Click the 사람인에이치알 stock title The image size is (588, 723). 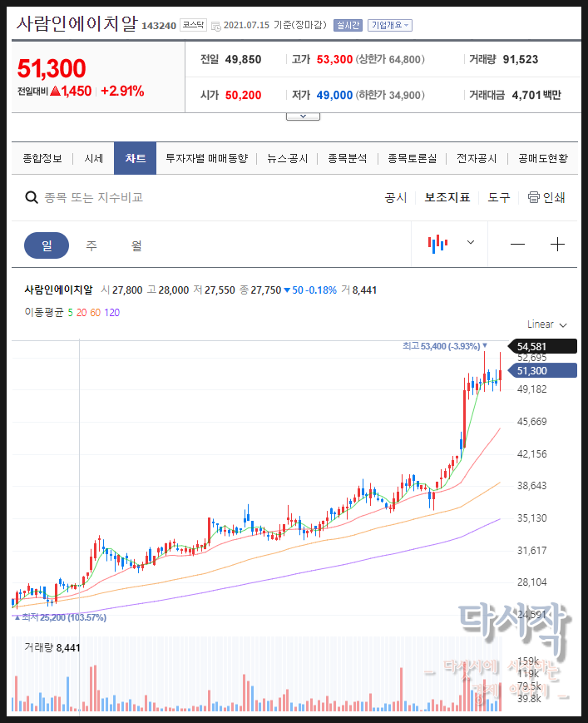[77, 23]
